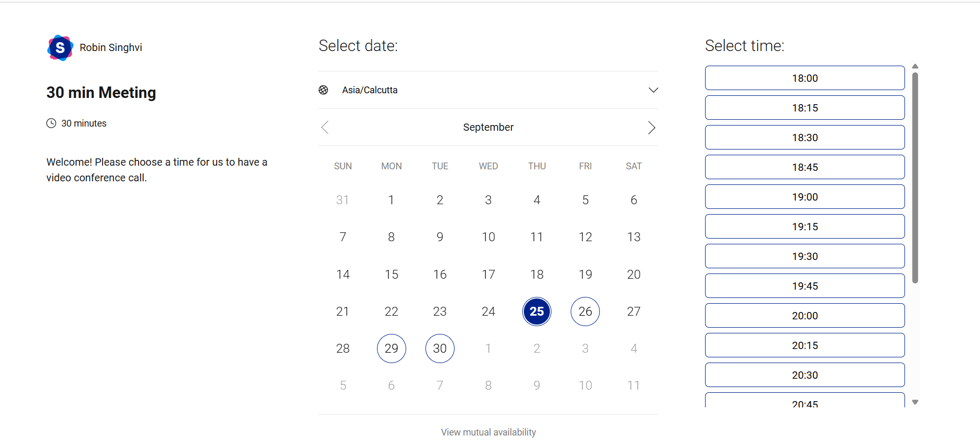Click the scrollbar up arrow
Screen dimensions: 980x448
pyautogui.click(x=915, y=66)
